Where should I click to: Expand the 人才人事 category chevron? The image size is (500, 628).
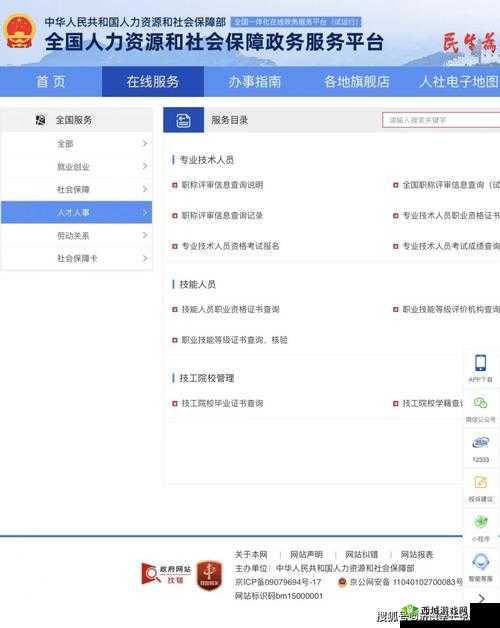point(145,212)
